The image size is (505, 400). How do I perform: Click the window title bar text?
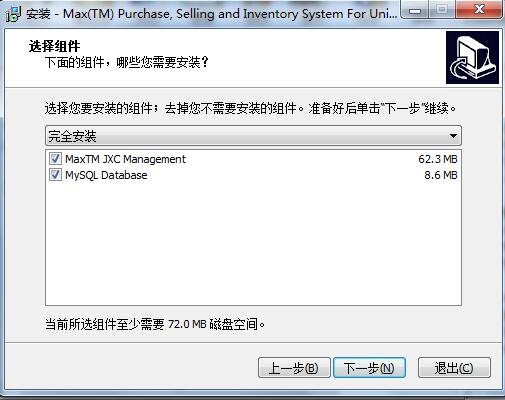click(x=212, y=14)
